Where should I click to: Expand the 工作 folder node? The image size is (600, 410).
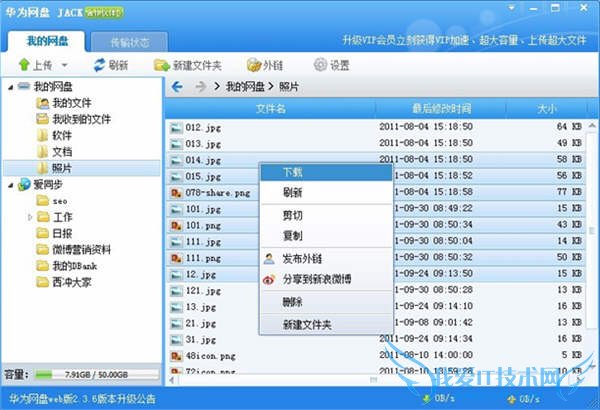point(29,217)
